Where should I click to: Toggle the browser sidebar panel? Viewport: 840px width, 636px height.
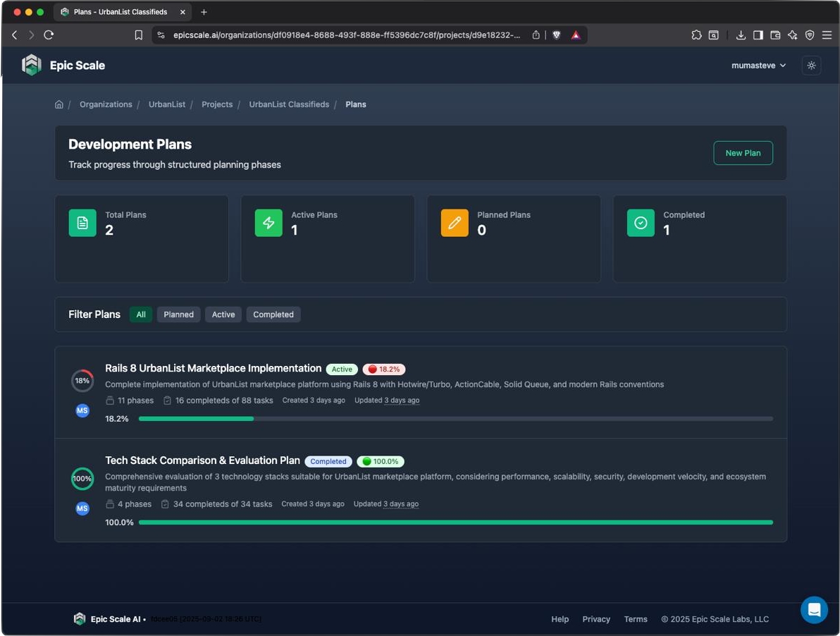pos(758,35)
